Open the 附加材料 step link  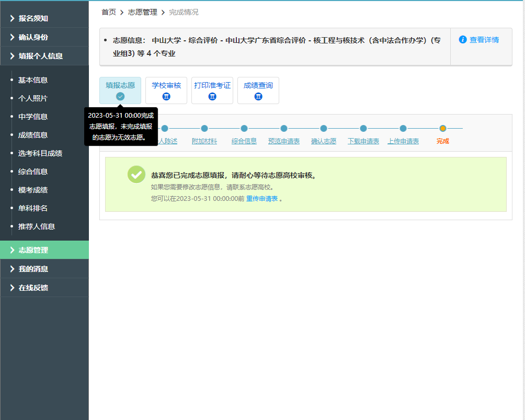point(204,141)
